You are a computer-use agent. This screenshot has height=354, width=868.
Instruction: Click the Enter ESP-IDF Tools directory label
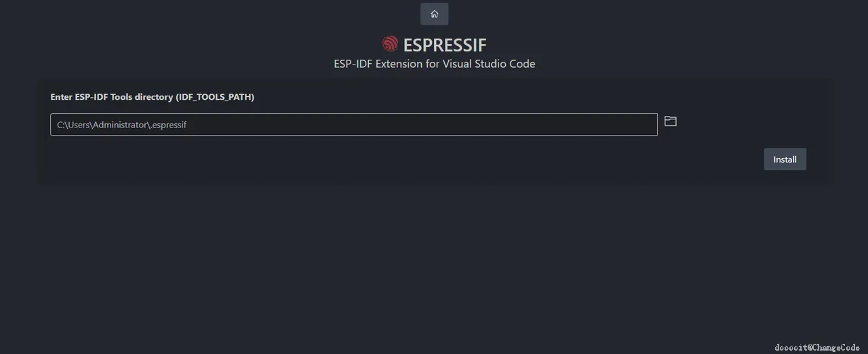pyautogui.click(x=152, y=97)
